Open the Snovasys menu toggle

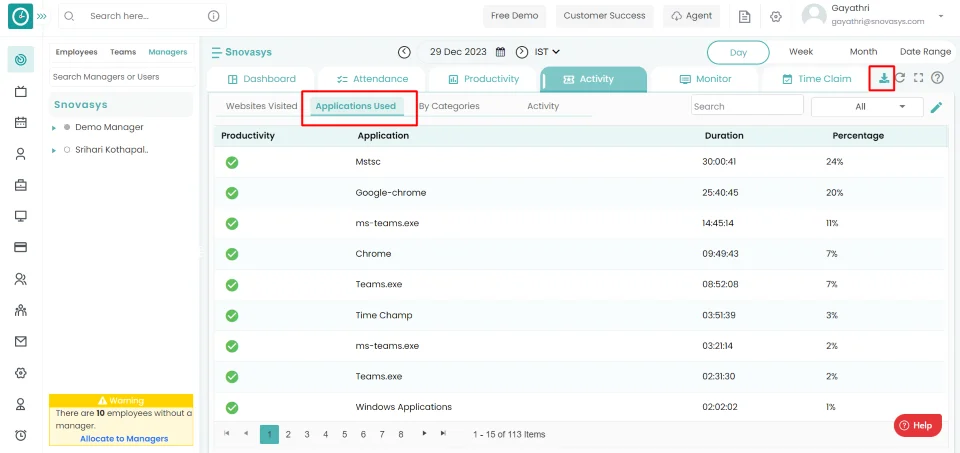point(217,53)
